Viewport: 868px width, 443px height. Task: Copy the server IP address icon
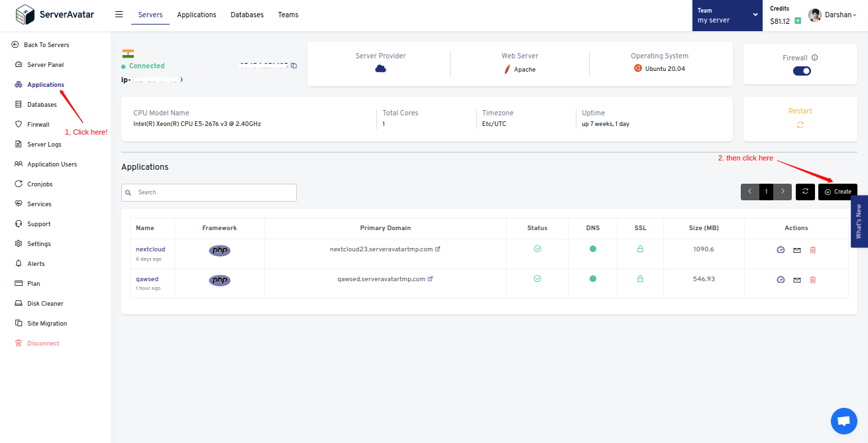coord(294,66)
